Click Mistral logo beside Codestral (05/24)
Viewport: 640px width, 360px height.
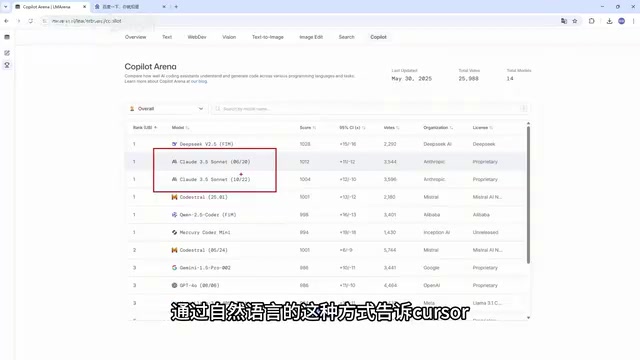tap(174, 250)
